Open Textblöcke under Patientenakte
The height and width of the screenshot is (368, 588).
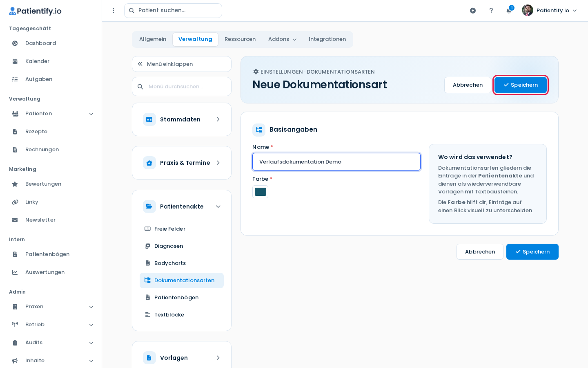pyautogui.click(x=182, y=315)
